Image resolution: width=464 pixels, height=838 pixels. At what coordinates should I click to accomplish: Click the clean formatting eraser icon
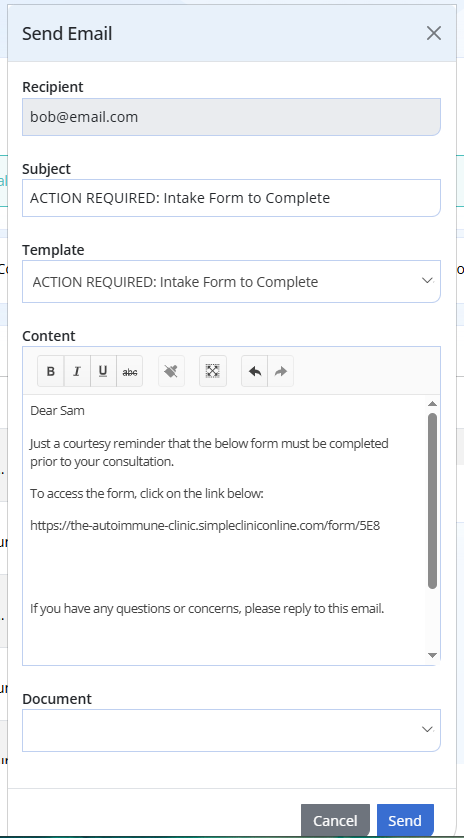pyautogui.click(x=172, y=371)
